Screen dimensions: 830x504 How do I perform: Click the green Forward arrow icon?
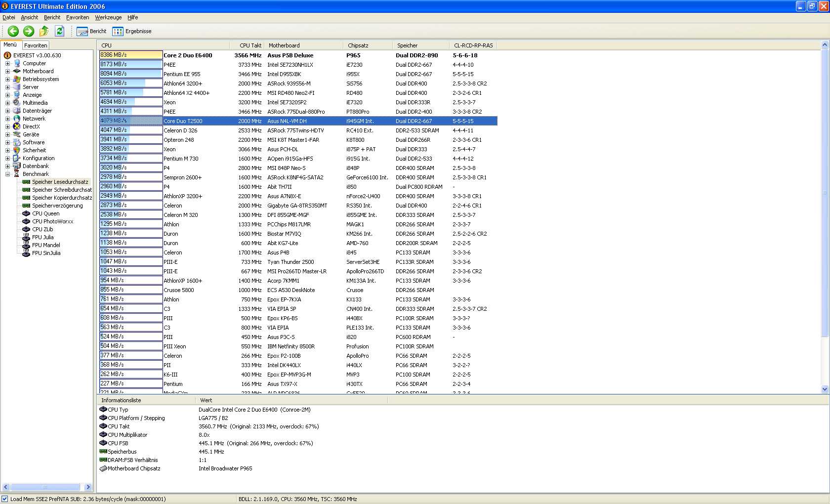(29, 31)
